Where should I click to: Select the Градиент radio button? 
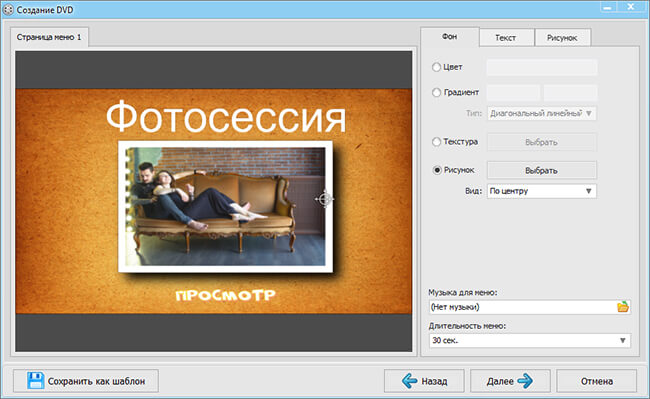tap(436, 92)
